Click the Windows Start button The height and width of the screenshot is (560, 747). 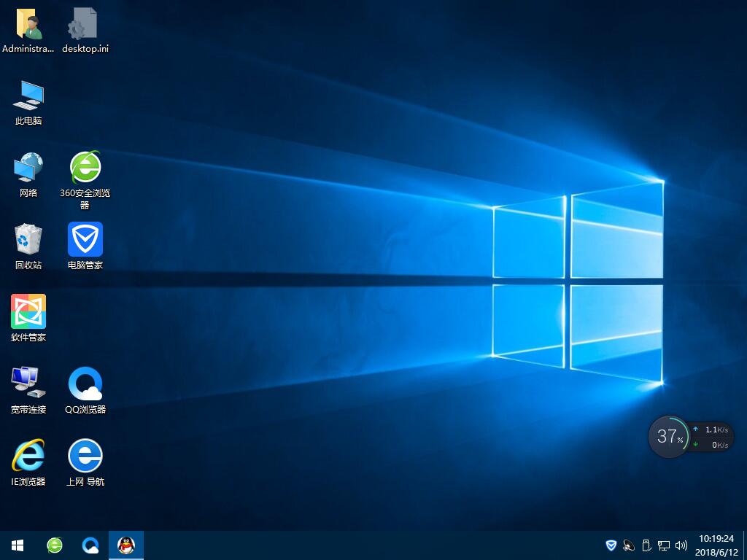[18, 545]
